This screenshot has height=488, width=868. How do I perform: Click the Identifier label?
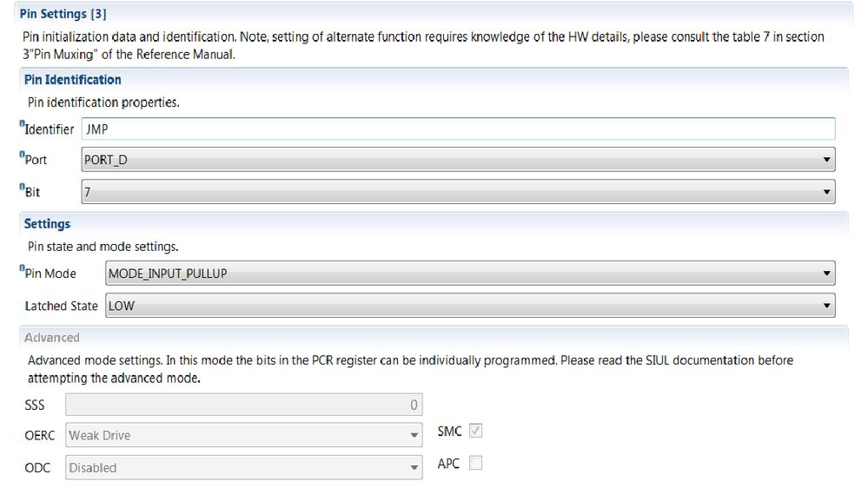[49, 129]
